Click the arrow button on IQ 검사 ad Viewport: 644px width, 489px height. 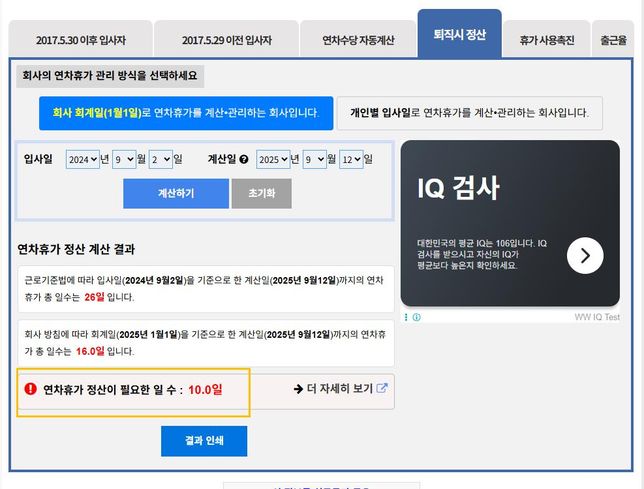click(x=585, y=256)
